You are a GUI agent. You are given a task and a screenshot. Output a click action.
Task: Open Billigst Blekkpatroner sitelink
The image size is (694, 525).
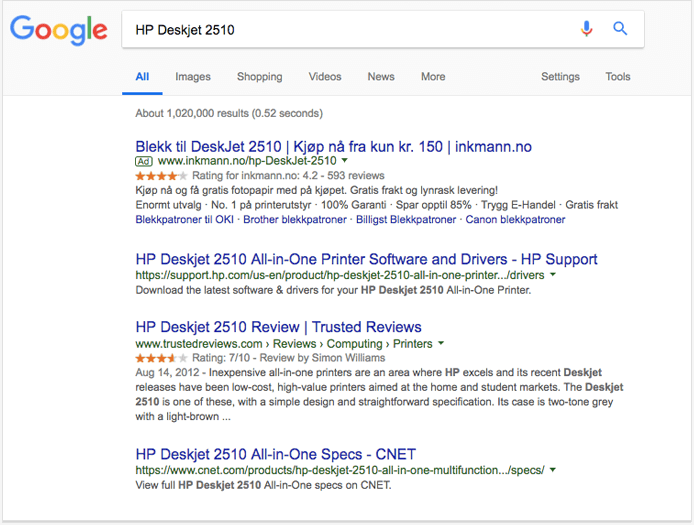click(x=406, y=220)
